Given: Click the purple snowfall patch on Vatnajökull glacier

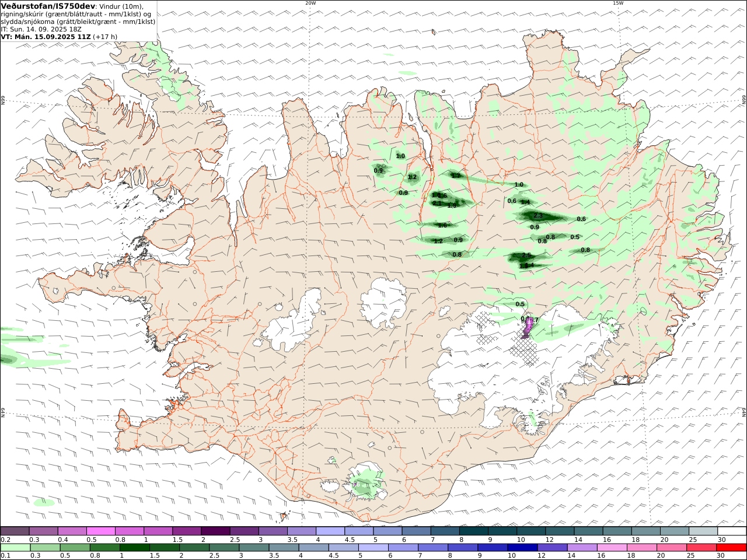Looking at the screenshot, I should (x=528, y=328).
